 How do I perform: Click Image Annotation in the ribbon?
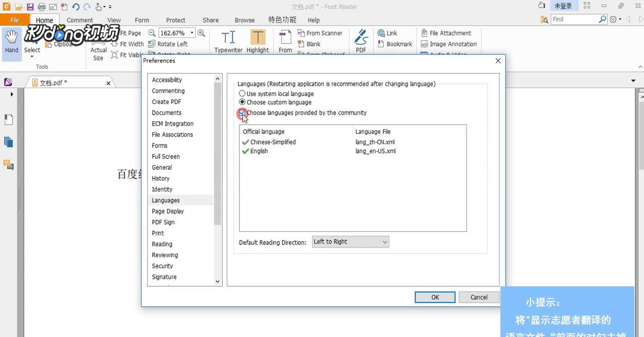pyautogui.click(x=449, y=44)
